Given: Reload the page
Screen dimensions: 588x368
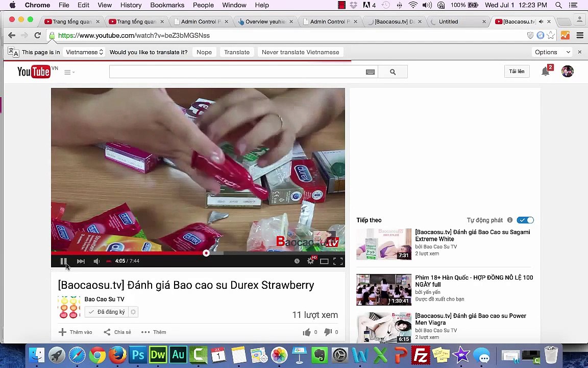Looking at the screenshot, I should [37, 35].
